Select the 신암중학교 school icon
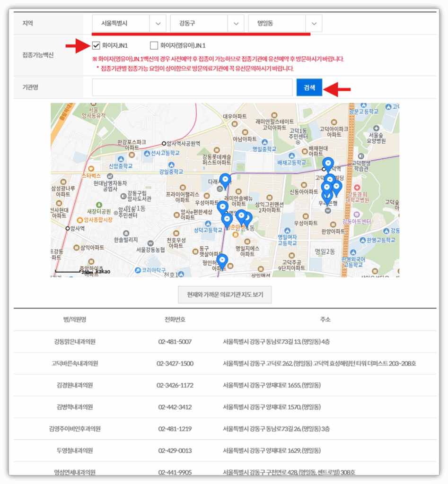This screenshot has height=484, width=448. [x=121, y=159]
